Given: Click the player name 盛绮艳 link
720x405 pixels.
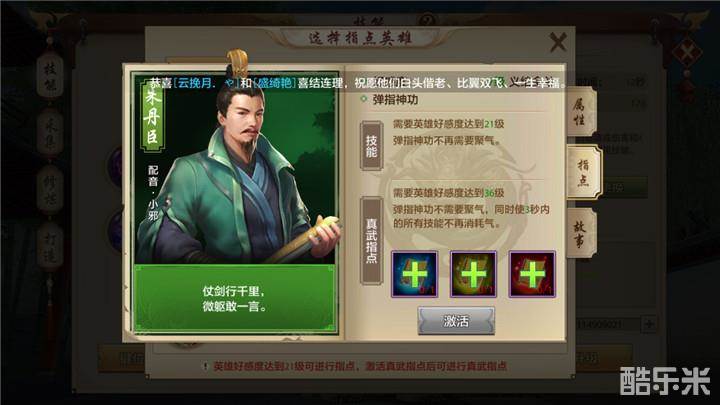Looking at the screenshot, I should (274, 83).
